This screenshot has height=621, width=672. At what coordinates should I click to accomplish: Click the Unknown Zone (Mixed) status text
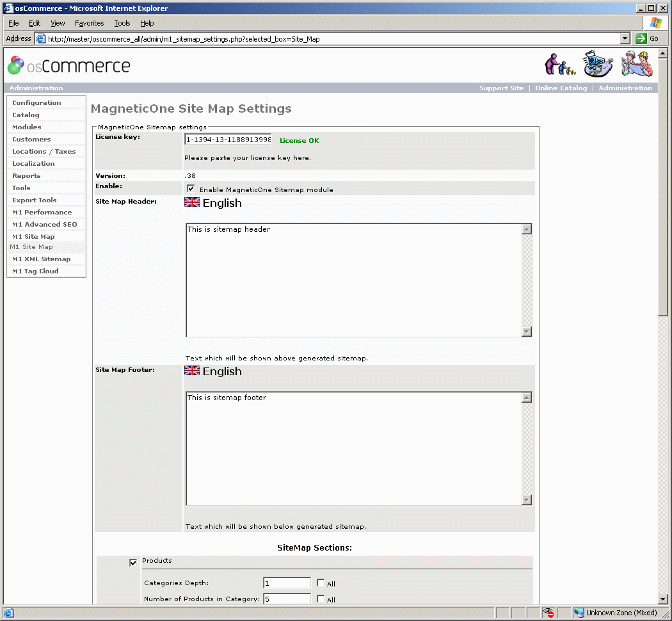coord(621,613)
